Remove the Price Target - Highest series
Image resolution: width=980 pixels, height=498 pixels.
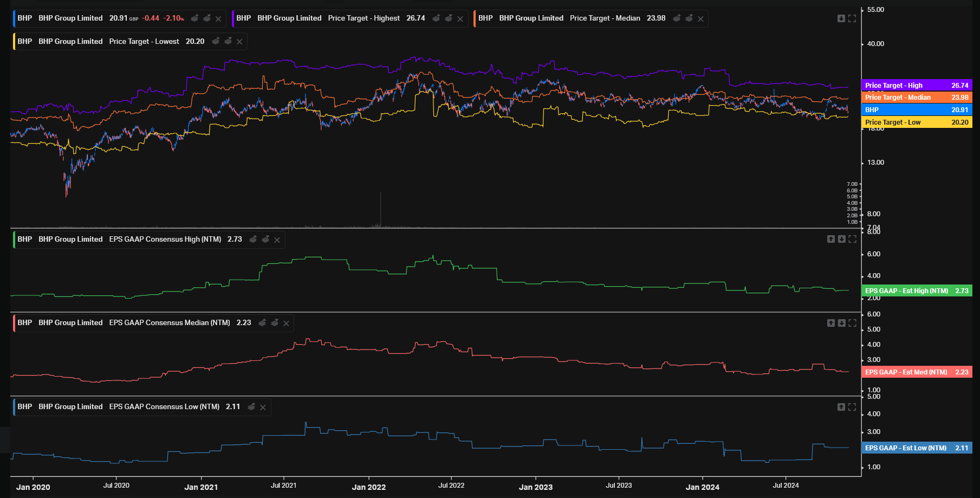click(460, 19)
